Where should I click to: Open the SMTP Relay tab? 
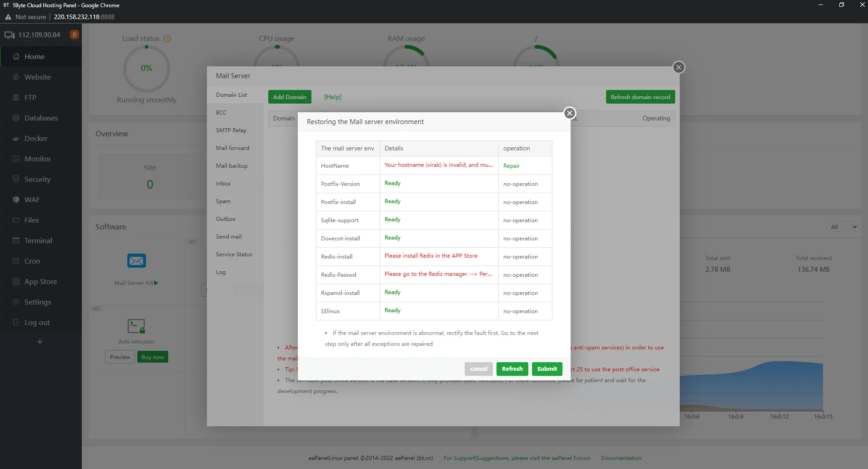235,130
